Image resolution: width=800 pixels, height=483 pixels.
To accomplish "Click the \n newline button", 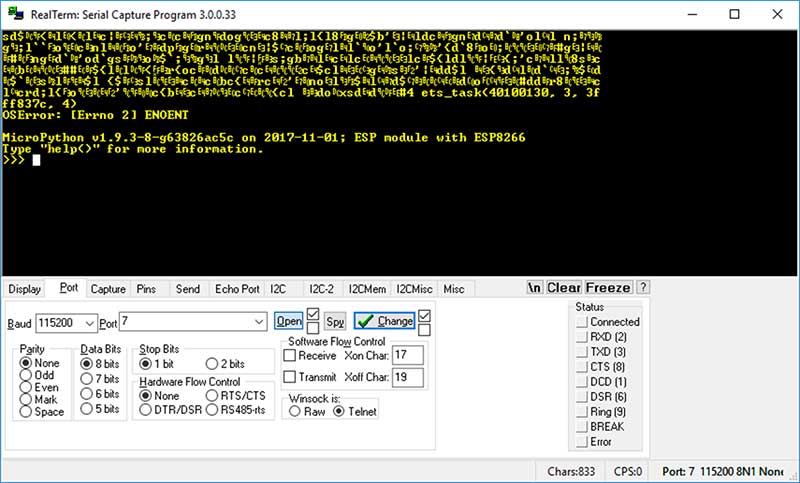I will pyautogui.click(x=535, y=288).
